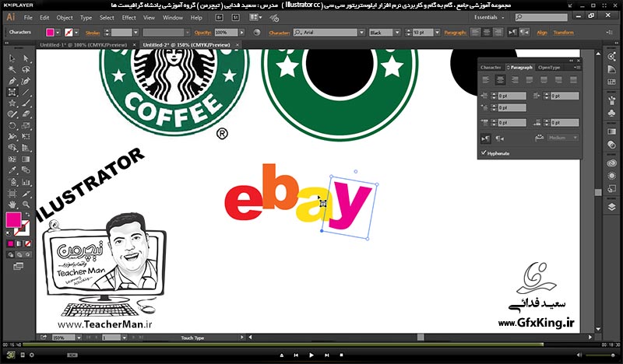Open Adobe Bridge via Br icon
The width and height of the screenshot is (623, 364).
(x=220, y=17)
